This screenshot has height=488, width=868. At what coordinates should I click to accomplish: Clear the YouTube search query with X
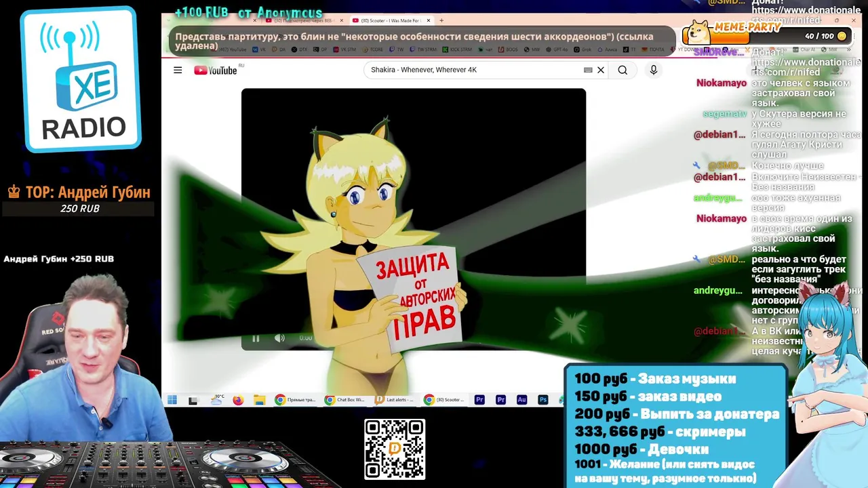pyautogui.click(x=601, y=70)
